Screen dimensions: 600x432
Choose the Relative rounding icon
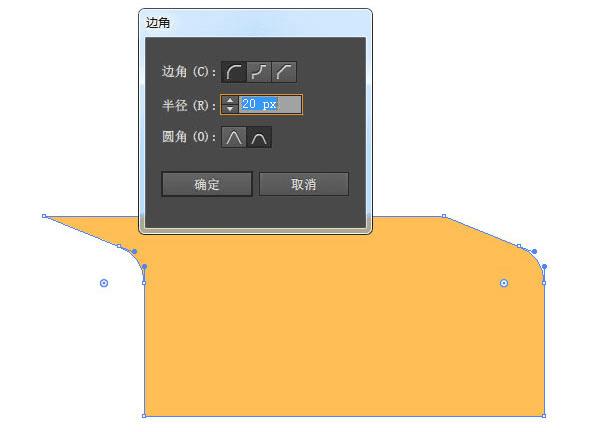pos(259,137)
